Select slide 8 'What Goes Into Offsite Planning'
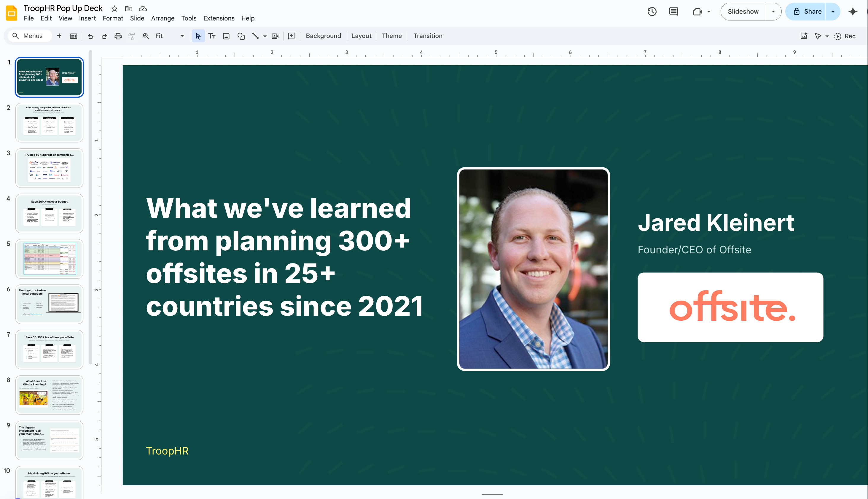Viewport: 868px width, 499px height. [x=49, y=395]
